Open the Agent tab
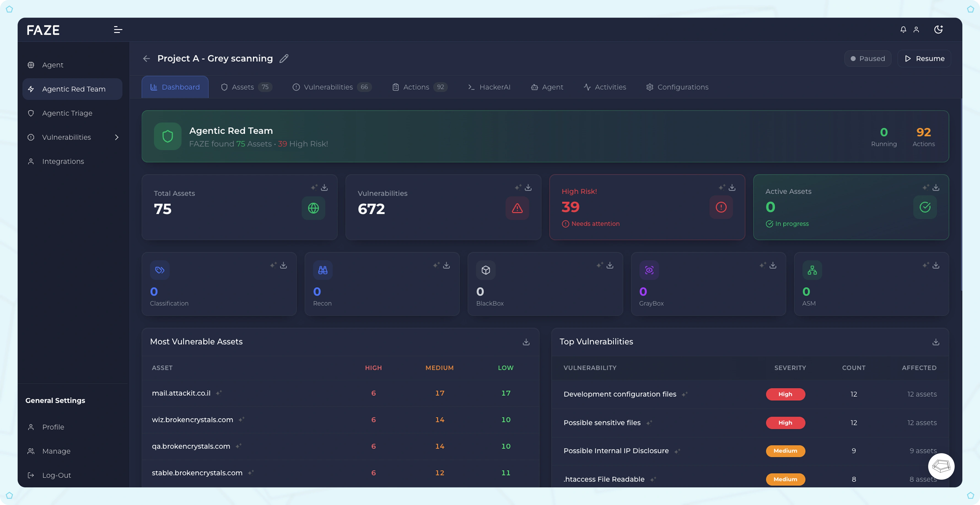Screen dimensions: 980x505 (547, 87)
